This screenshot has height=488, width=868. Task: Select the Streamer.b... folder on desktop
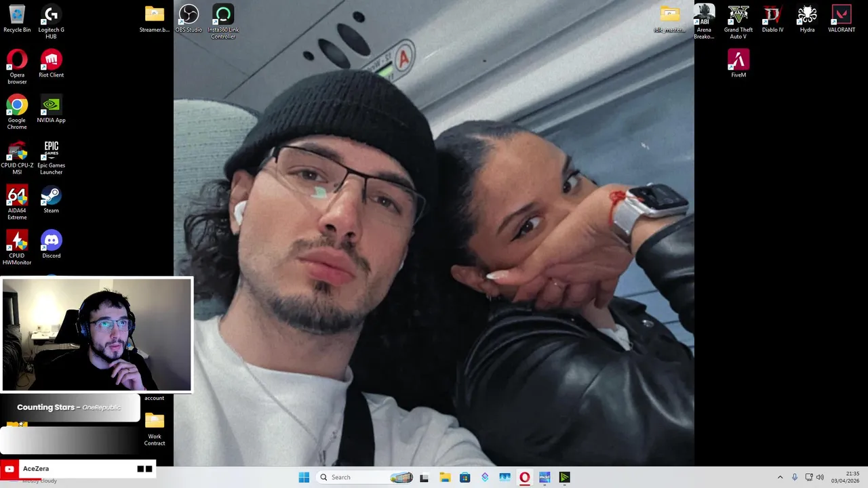155,19
